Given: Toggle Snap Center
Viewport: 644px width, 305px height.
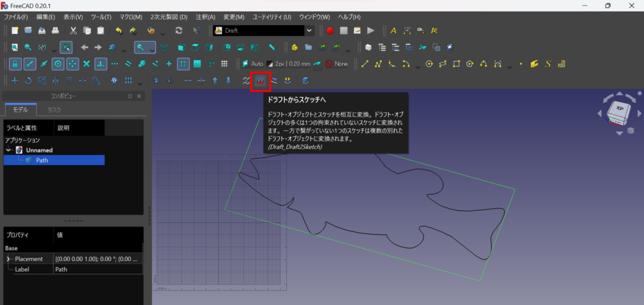Looking at the screenshot, I should (x=58, y=64).
